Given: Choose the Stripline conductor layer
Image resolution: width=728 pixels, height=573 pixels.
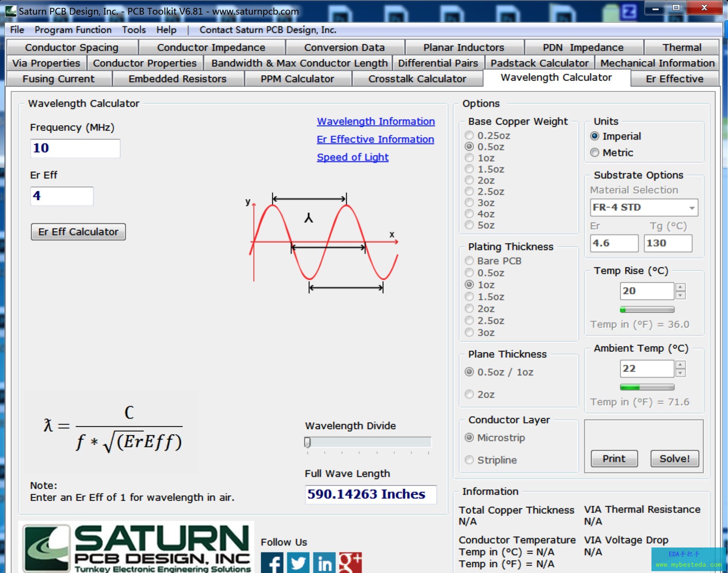Looking at the screenshot, I should tap(469, 460).
